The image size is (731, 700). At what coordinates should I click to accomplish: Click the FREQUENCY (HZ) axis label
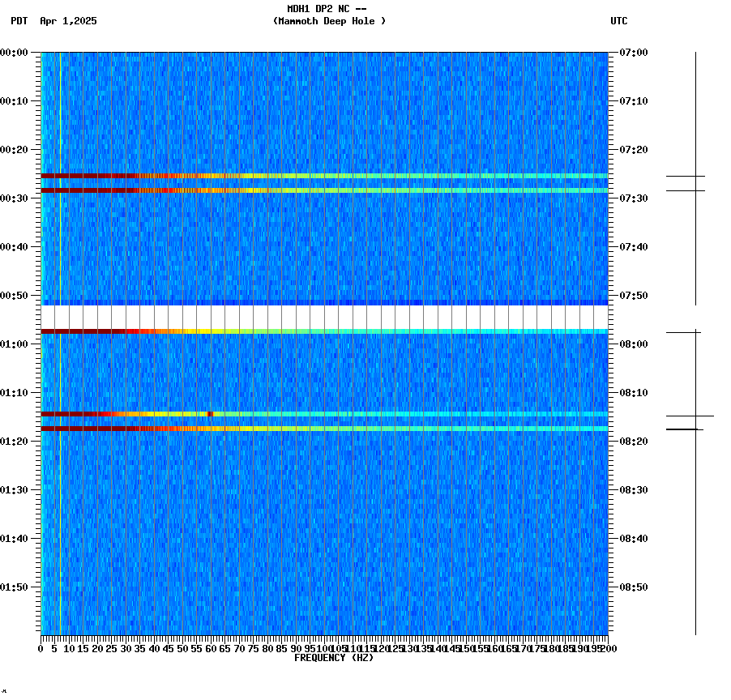point(334,658)
